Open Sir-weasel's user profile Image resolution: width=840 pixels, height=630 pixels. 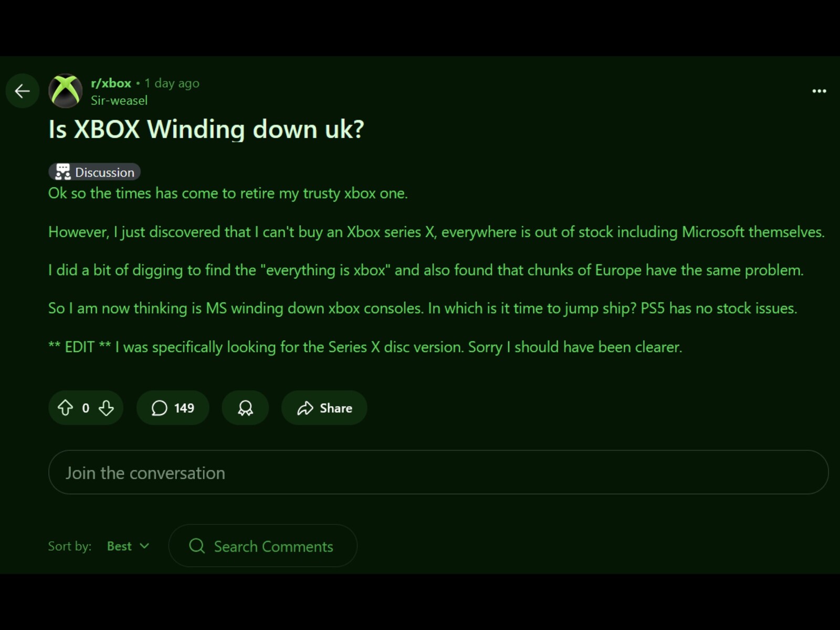coord(119,100)
